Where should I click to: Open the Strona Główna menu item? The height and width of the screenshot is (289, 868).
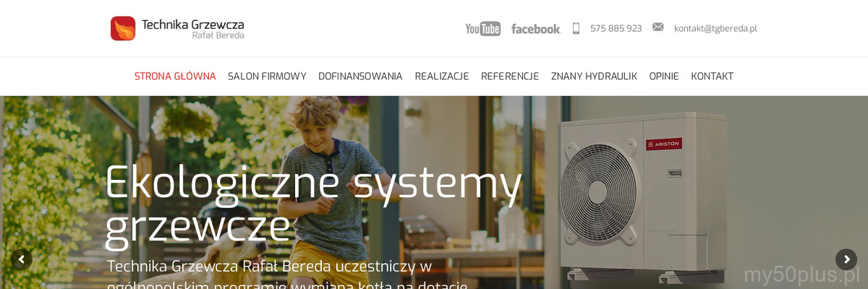coord(175,77)
